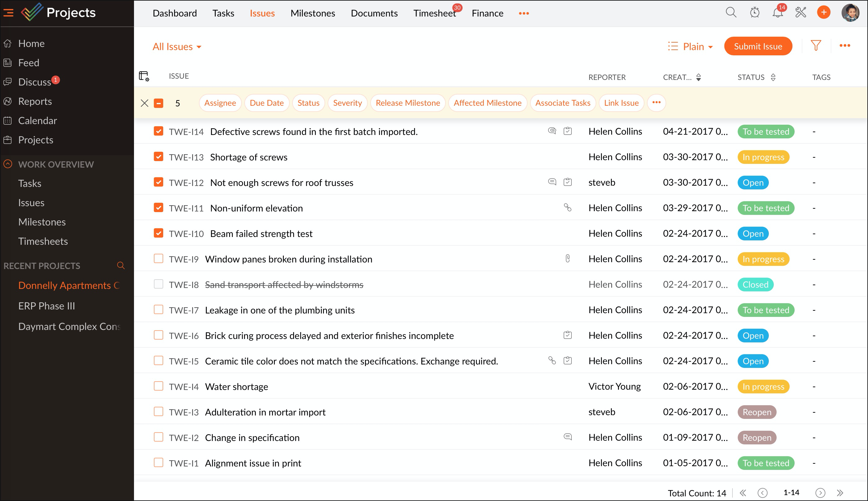Image resolution: width=868 pixels, height=501 pixels.
Task: Open the Plain view type dropdown
Action: click(x=690, y=46)
